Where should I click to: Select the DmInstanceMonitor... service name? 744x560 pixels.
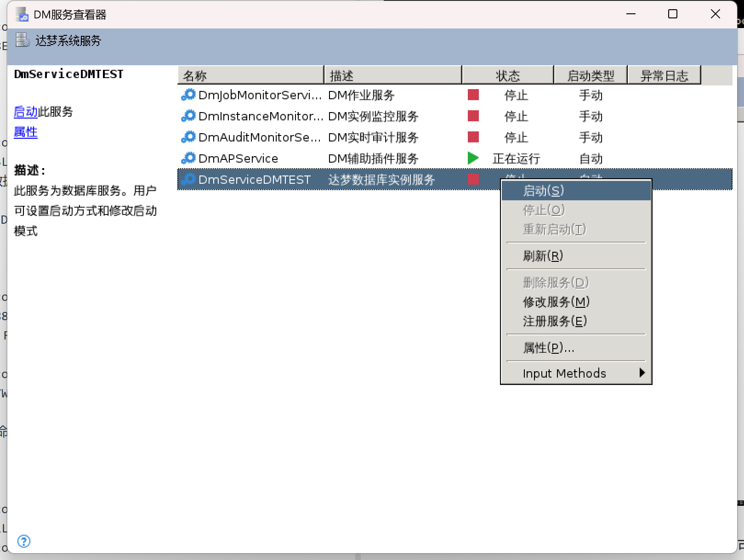[261, 116]
